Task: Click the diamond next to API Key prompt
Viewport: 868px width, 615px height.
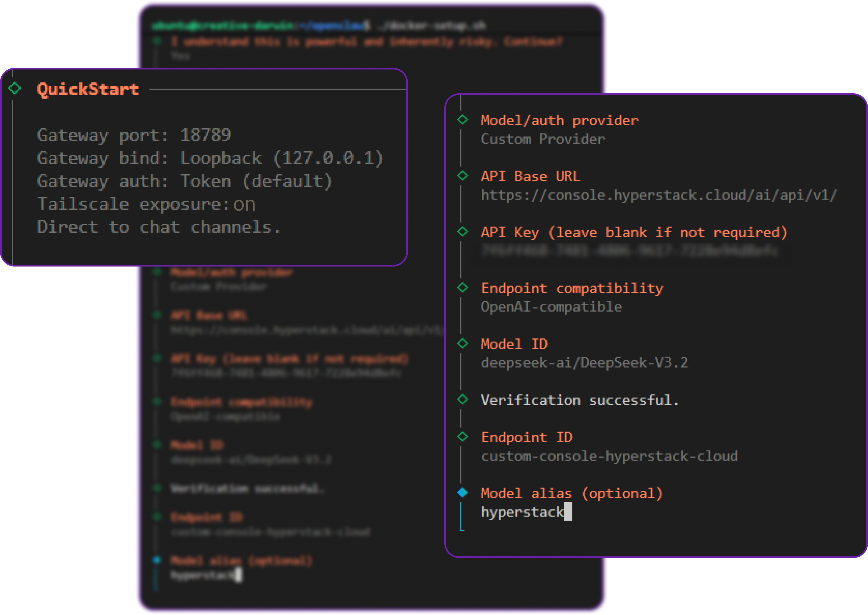Action: coord(463,232)
